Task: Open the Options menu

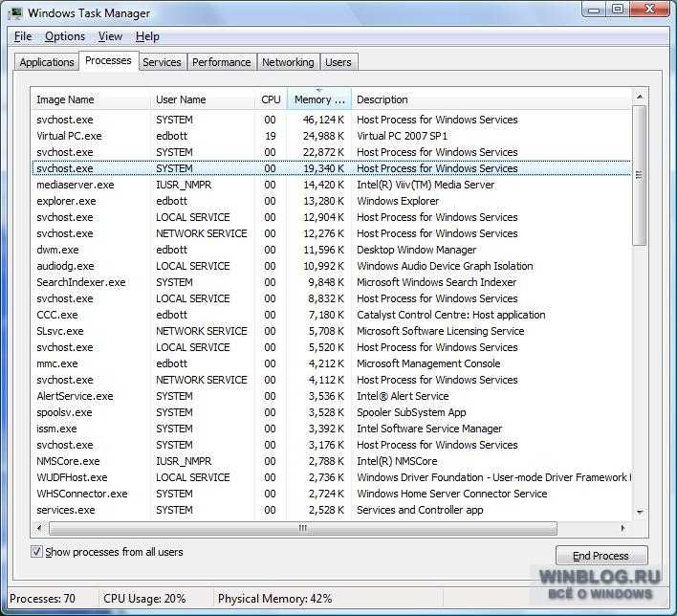Action: (65, 36)
